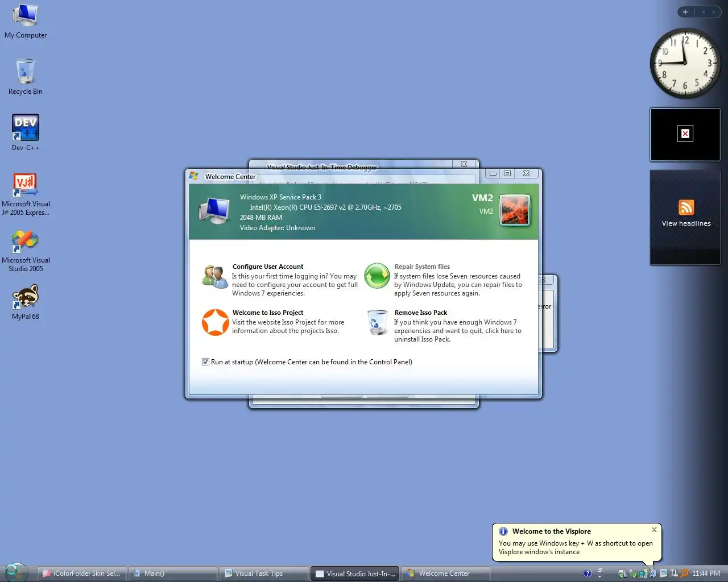Switch to Visual Studio Just-In-... taskbar button
The image size is (728, 582).
point(355,573)
